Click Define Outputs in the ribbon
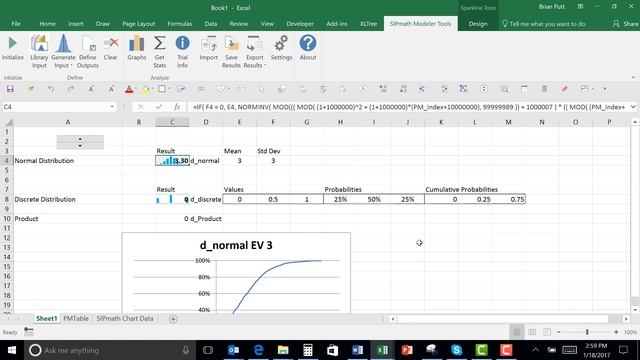Screen dimensions: 640x360 [x=88, y=51]
